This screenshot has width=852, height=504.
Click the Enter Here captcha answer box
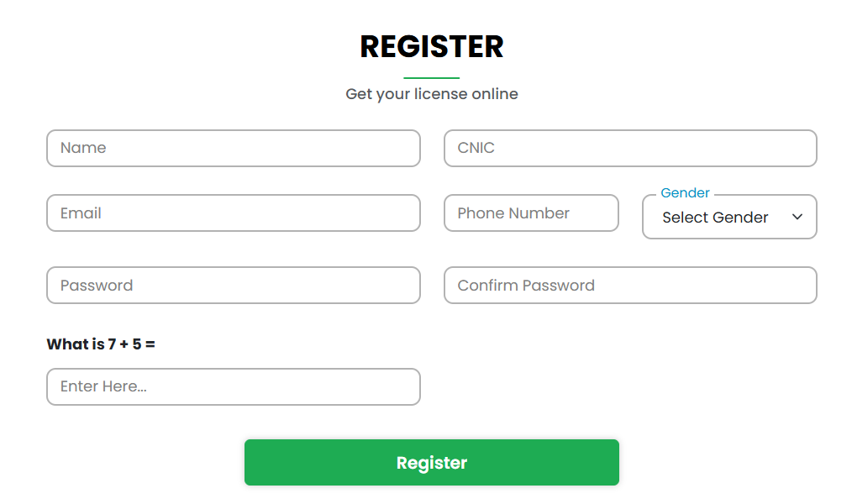pos(233,387)
